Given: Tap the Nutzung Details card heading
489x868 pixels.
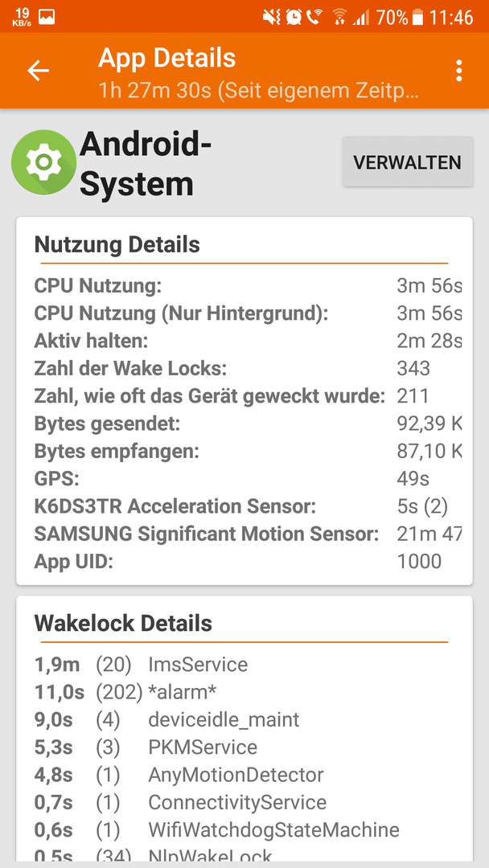Looking at the screenshot, I should (x=117, y=244).
